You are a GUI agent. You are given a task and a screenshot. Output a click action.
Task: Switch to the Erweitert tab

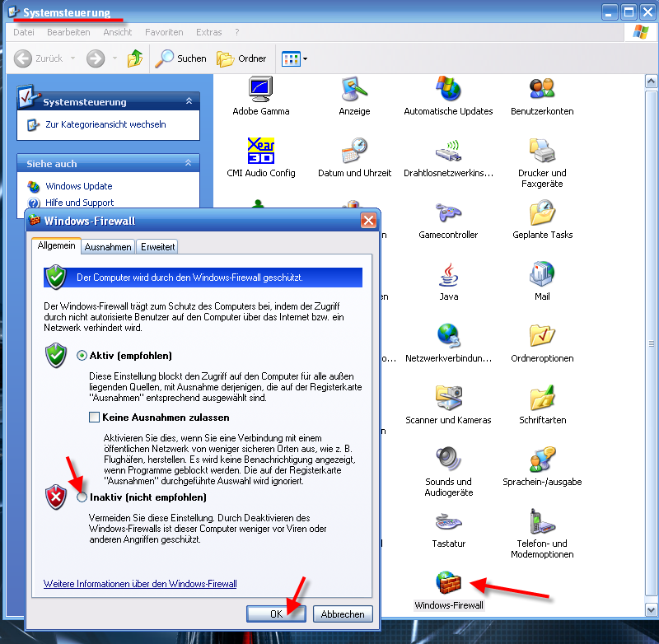157,247
